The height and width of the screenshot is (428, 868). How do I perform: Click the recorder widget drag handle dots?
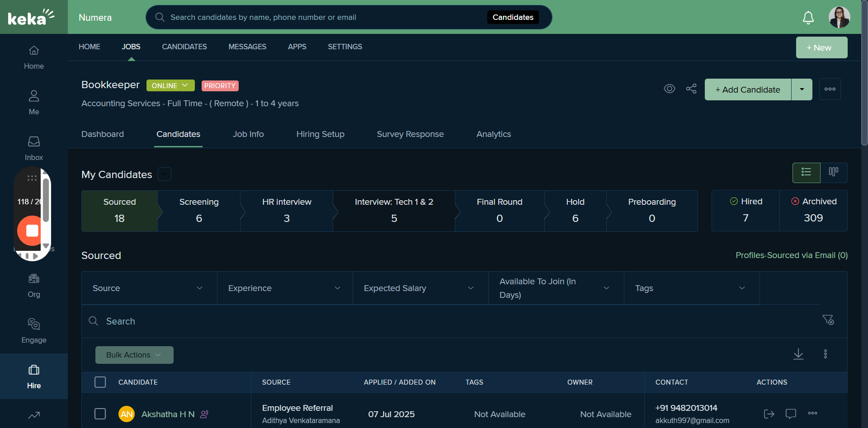pyautogui.click(x=32, y=178)
